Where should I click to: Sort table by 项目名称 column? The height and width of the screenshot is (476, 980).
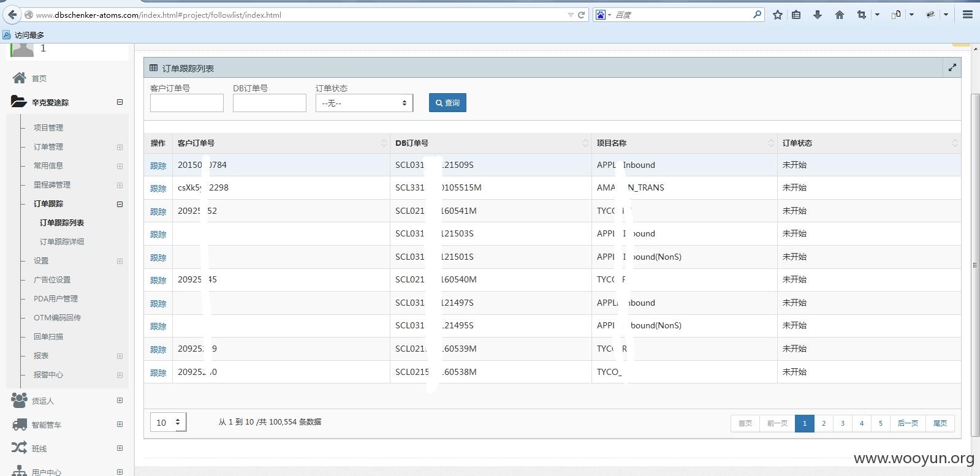tap(684, 143)
